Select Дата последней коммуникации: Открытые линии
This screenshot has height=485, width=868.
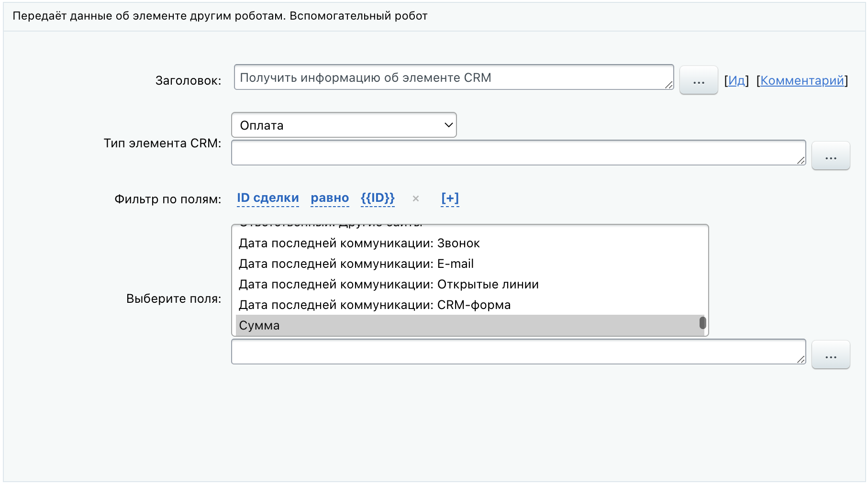pyautogui.click(x=389, y=284)
